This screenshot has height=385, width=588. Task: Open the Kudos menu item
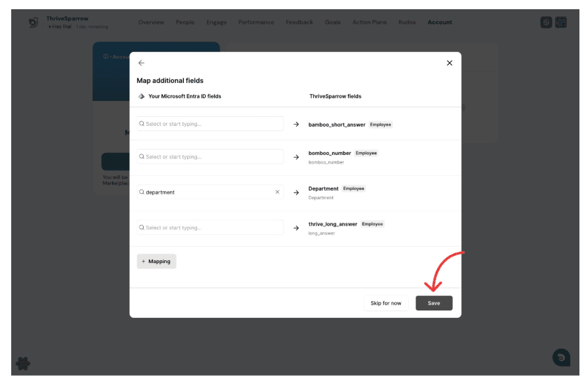tap(407, 22)
